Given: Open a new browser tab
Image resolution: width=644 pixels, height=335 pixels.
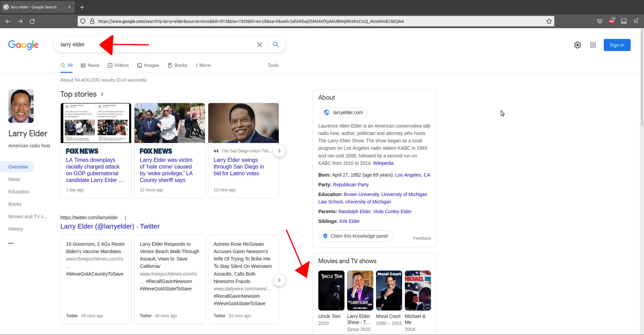Looking at the screenshot, I should (x=82, y=7).
